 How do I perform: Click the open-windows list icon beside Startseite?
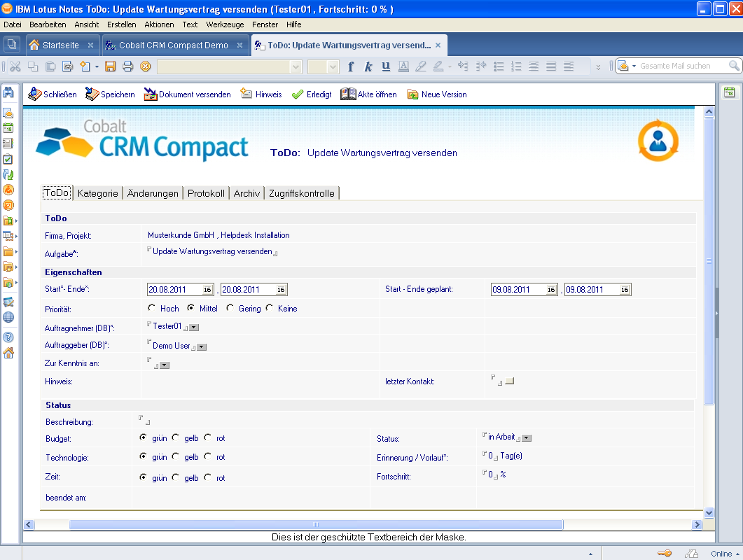pos(12,45)
